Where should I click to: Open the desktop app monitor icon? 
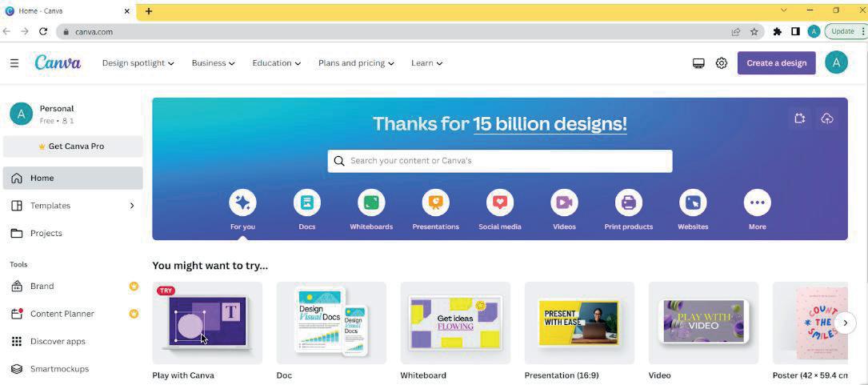[x=698, y=63]
